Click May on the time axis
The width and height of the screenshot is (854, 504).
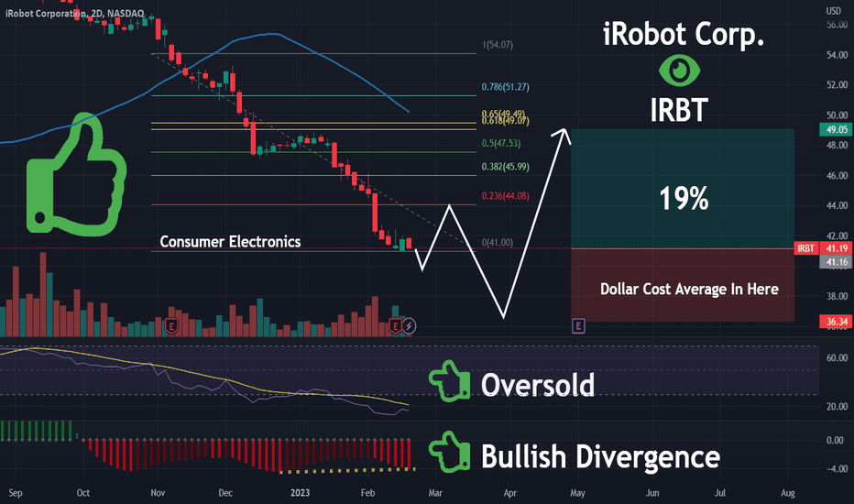coord(577,493)
